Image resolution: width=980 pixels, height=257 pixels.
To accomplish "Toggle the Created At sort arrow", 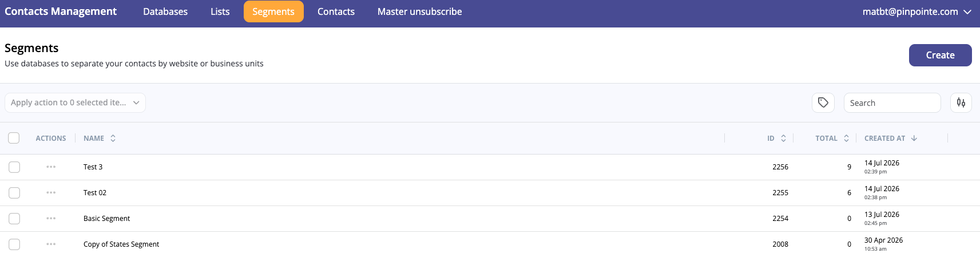I will [x=914, y=139].
